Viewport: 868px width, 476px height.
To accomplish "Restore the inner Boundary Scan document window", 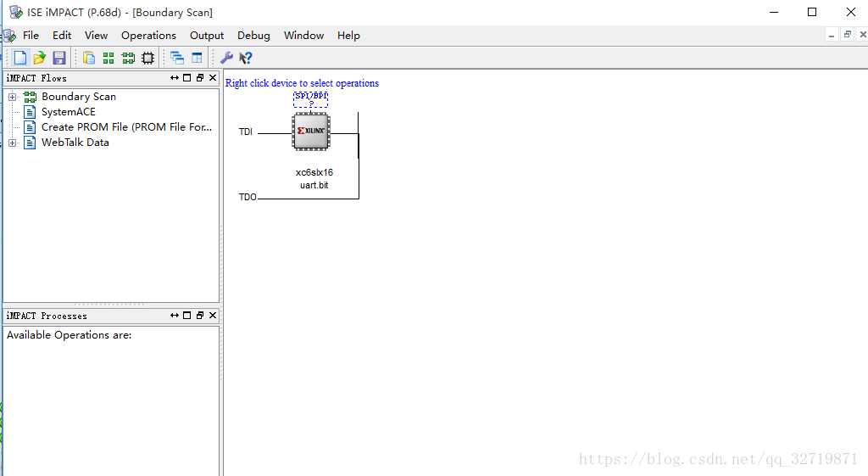I will coord(848,35).
